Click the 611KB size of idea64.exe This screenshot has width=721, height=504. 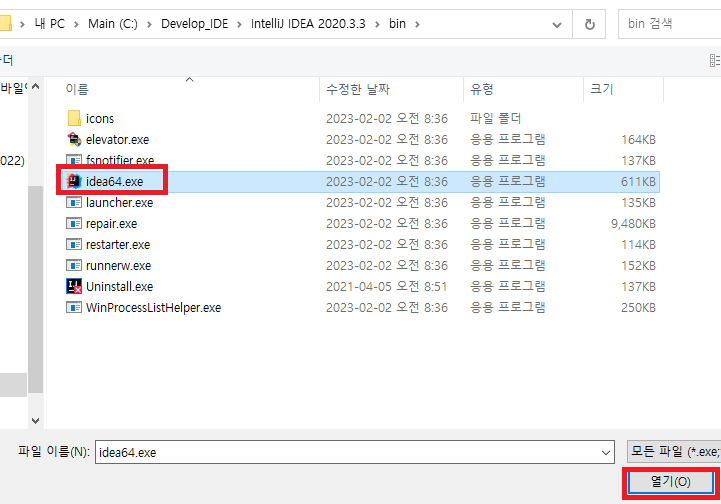[638, 182]
